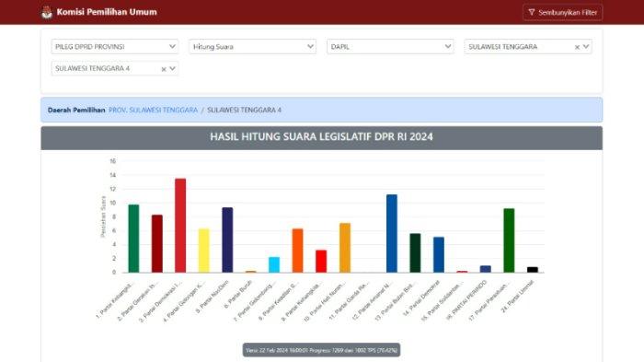Image resolution: width=644 pixels, height=362 pixels.
Task: Click the '24. Partai Ummat' axis label
Action: point(517,297)
